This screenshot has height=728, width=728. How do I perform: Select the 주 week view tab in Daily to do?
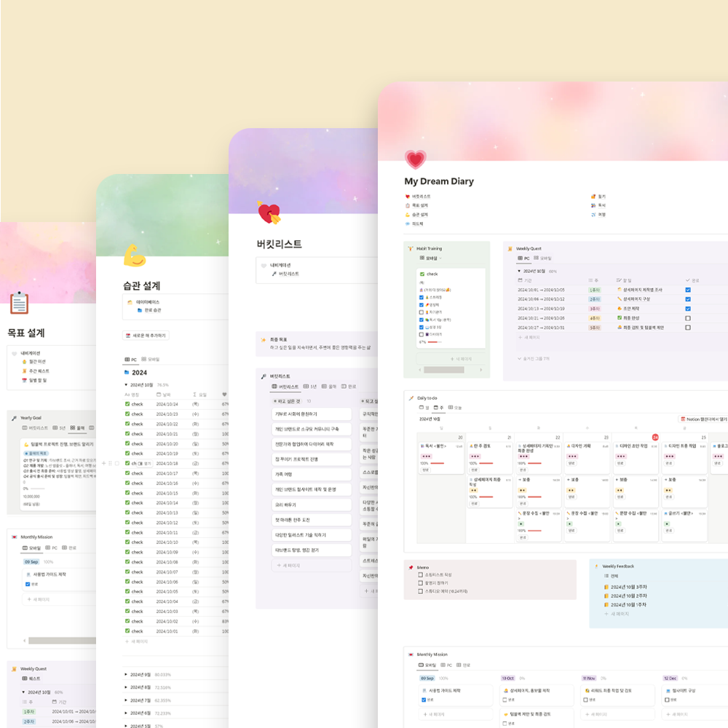[x=439, y=408]
